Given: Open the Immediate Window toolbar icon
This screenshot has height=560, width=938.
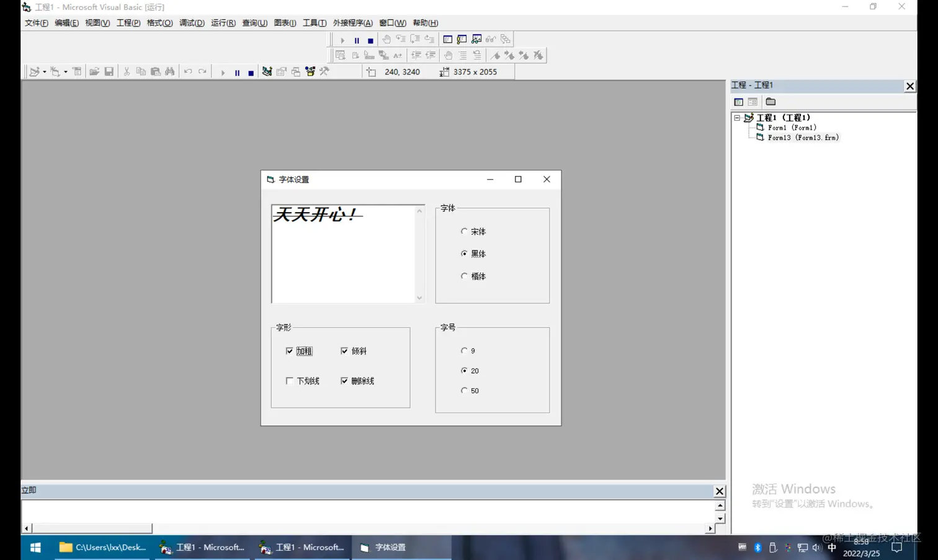Looking at the screenshot, I should tap(462, 39).
